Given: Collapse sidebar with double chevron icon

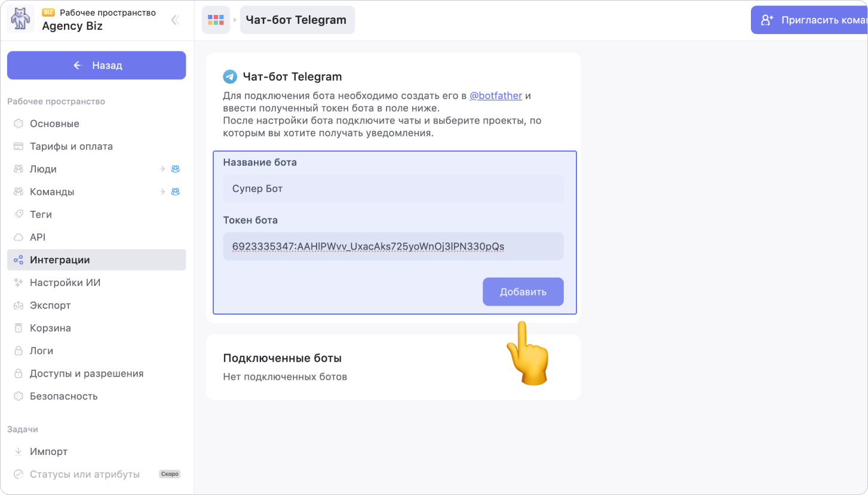Looking at the screenshot, I should (x=175, y=20).
